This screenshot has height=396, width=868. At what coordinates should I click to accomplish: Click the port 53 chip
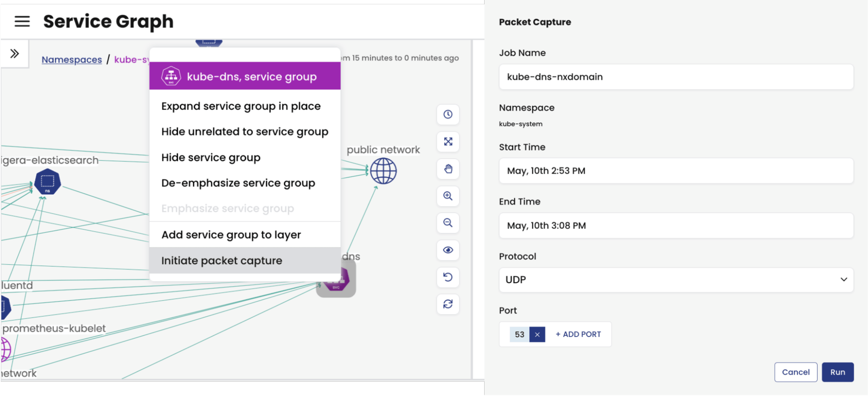click(519, 334)
